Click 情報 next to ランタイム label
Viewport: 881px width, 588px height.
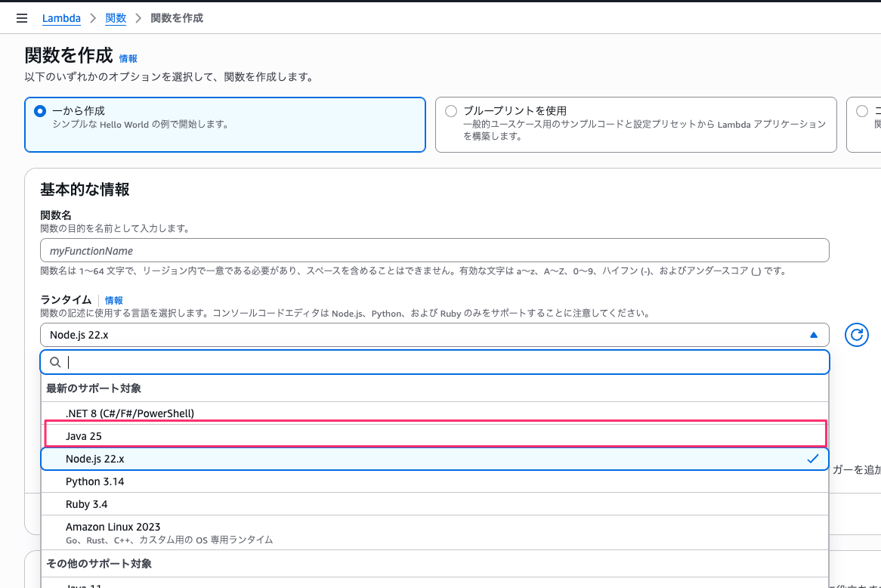[x=114, y=299]
